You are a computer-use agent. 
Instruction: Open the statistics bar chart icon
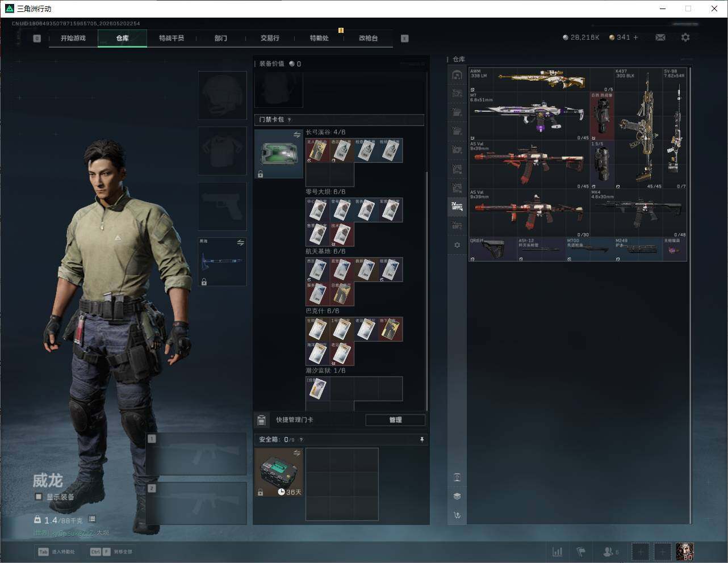click(x=558, y=552)
